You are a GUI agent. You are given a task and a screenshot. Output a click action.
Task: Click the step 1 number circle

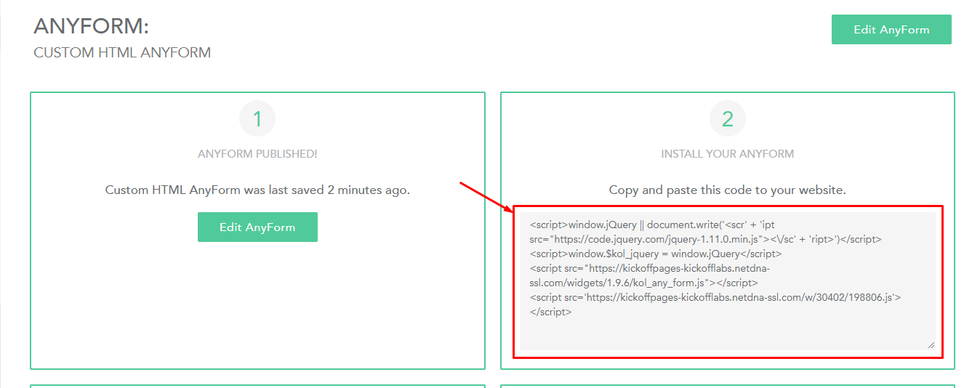pos(257,118)
